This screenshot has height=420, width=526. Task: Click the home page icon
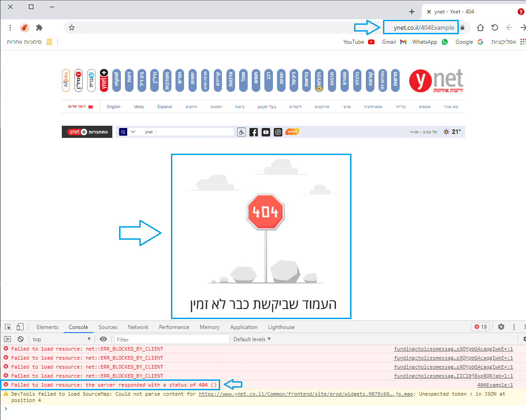click(x=480, y=27)
